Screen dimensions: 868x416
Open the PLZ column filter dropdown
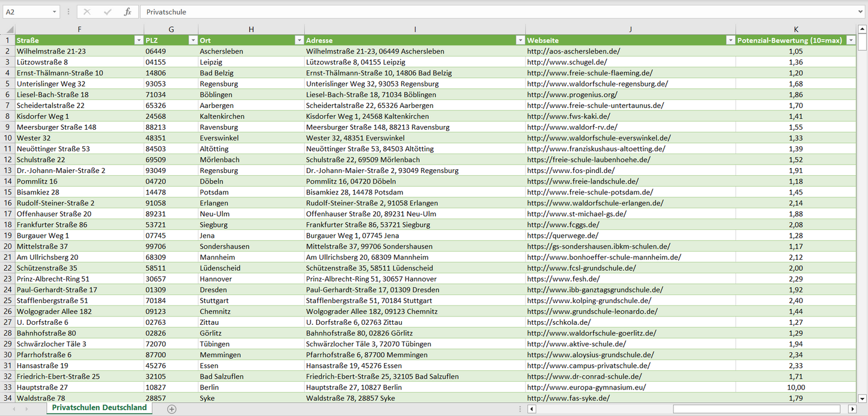(x=193, y=40)
